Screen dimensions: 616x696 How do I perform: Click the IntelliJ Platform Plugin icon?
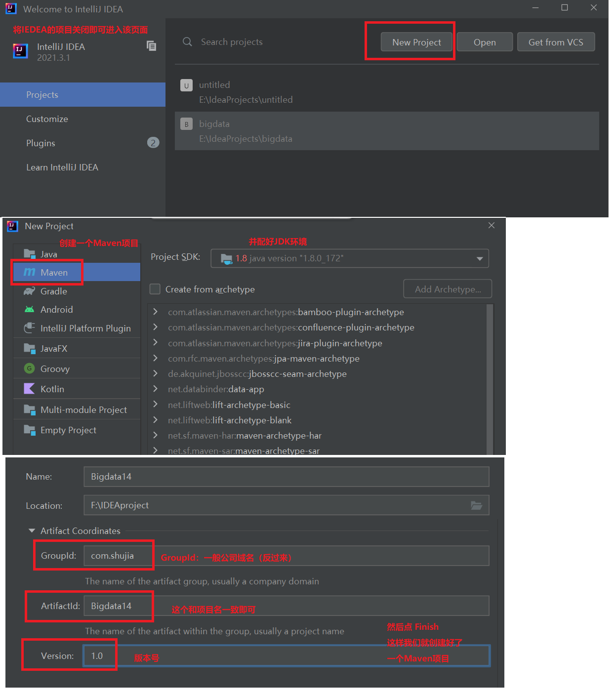point(30,328)
